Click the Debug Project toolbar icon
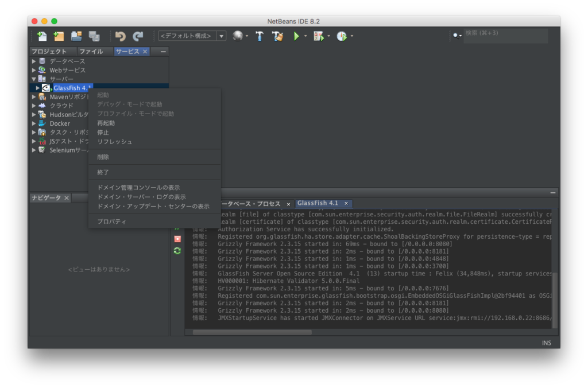The image size is (588, 388). coord(319,36)
